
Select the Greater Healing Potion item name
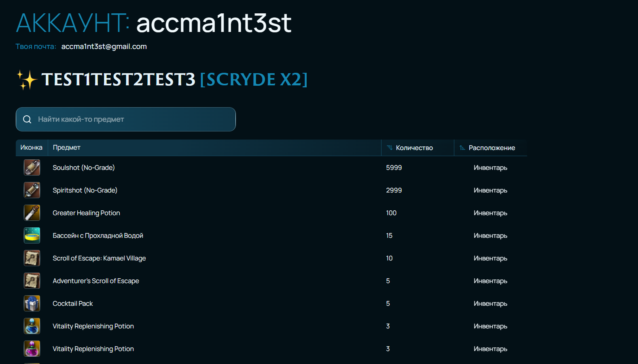point(86,213)
